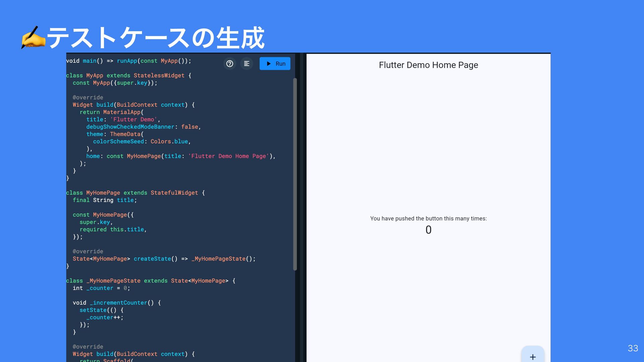The image size is (644, 362).
Task: Open the help question-mark icon
Action: coord(230,64)
